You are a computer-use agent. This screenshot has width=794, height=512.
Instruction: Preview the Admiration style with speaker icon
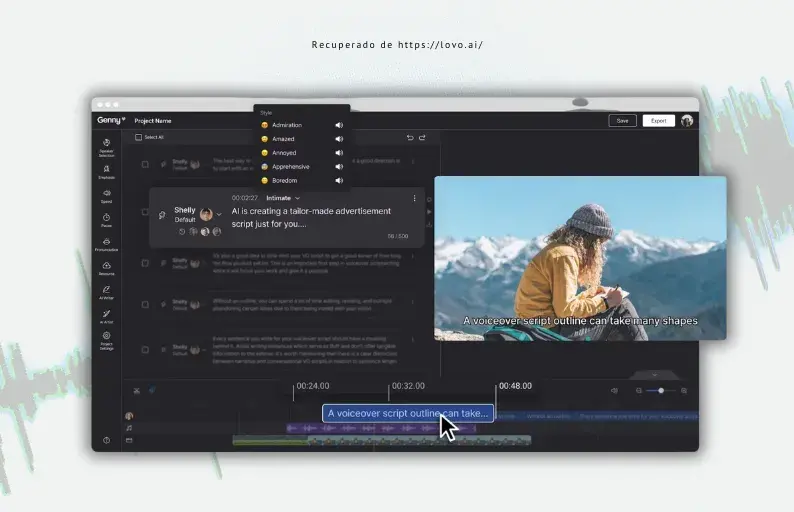[x=339, y=125]
